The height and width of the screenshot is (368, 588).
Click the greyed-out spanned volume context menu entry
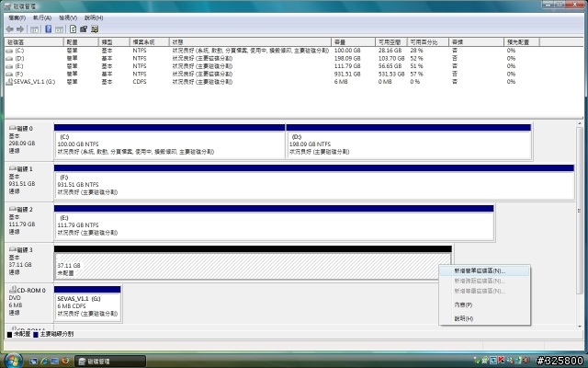pos(484,281)
